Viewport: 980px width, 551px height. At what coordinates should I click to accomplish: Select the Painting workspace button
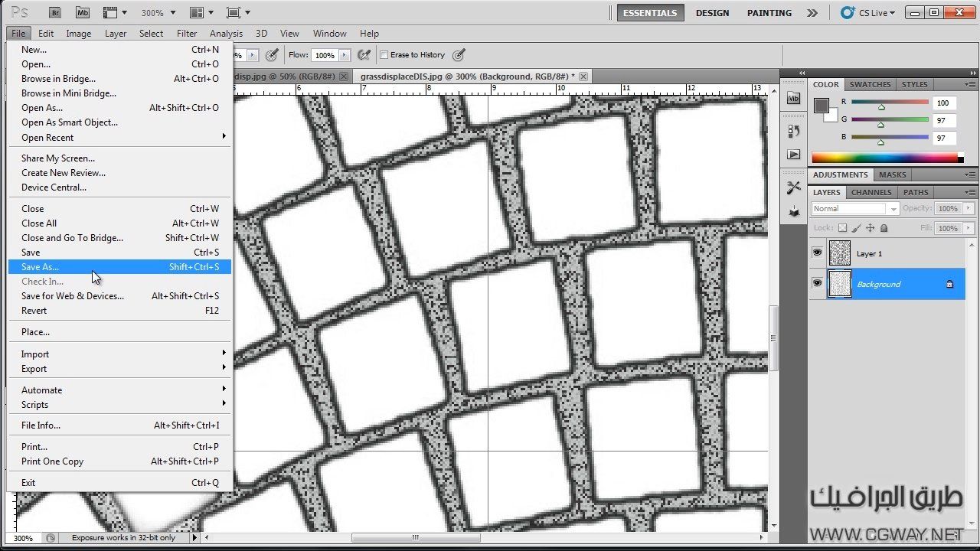(x=769, y=13)
